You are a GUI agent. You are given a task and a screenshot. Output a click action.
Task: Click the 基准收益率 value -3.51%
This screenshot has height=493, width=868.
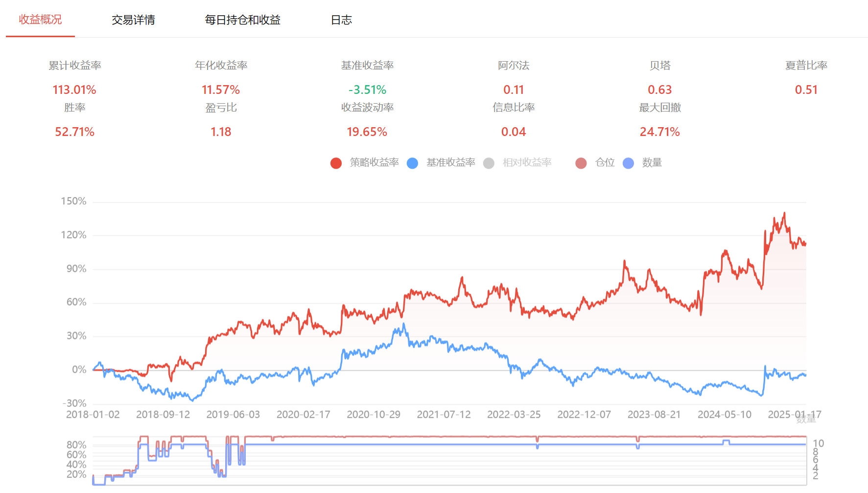tap(367, 90)
